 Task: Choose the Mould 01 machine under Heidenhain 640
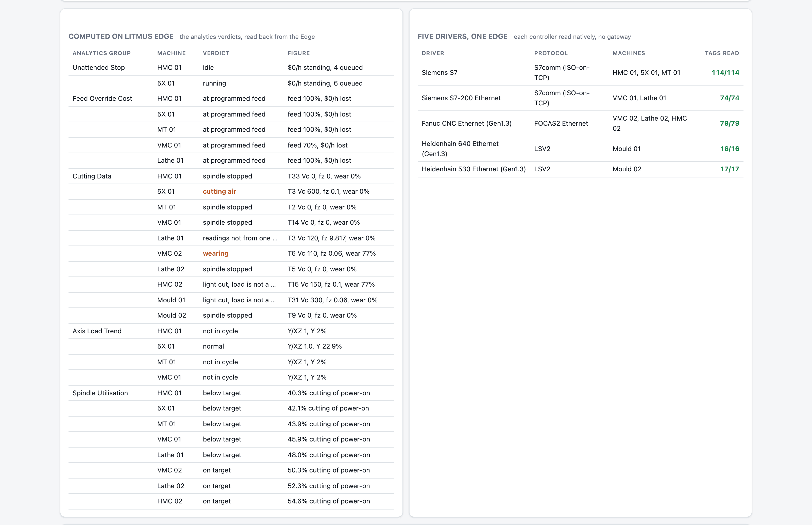tap(626, 149)
